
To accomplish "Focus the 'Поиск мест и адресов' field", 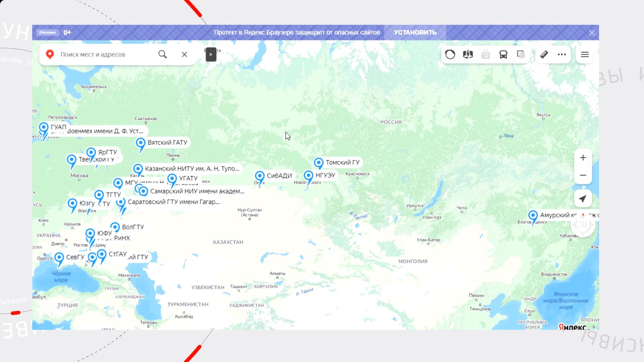I will (105, 54).
